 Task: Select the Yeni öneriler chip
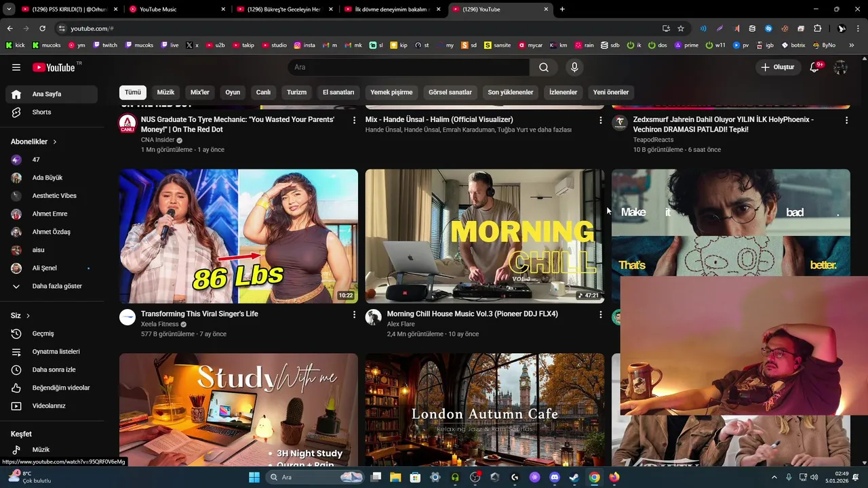tap(611, 92)
